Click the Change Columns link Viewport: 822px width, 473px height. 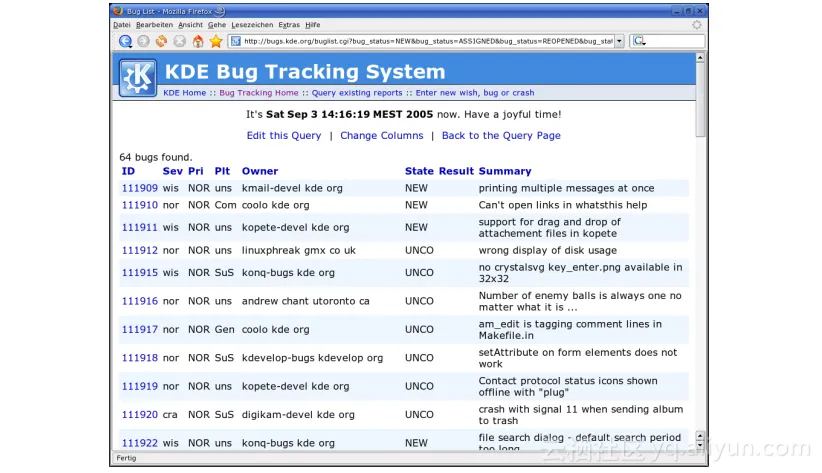tap(382, 135)
